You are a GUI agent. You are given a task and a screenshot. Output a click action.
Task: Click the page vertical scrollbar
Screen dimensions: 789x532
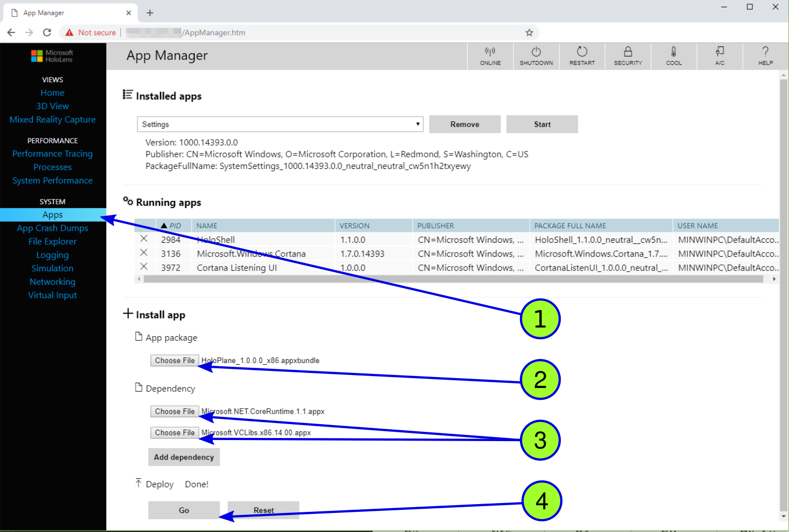(x=784, y=294)
